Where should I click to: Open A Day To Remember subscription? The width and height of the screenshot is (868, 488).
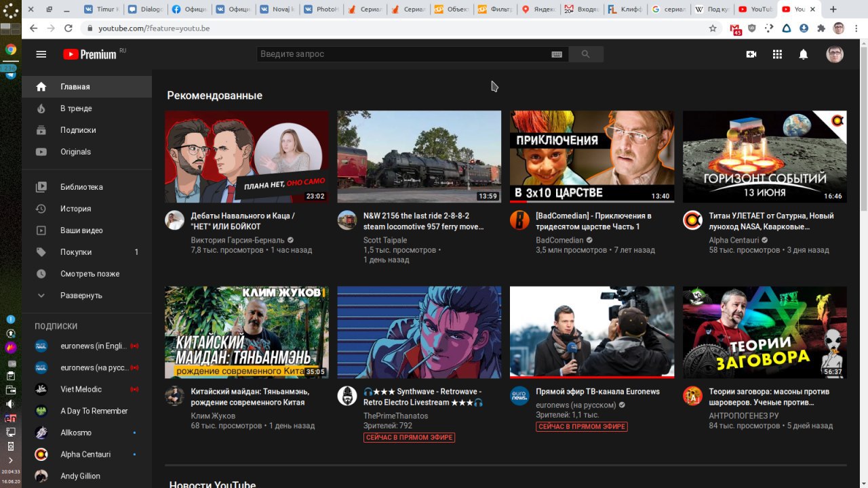tap(87, 411)
